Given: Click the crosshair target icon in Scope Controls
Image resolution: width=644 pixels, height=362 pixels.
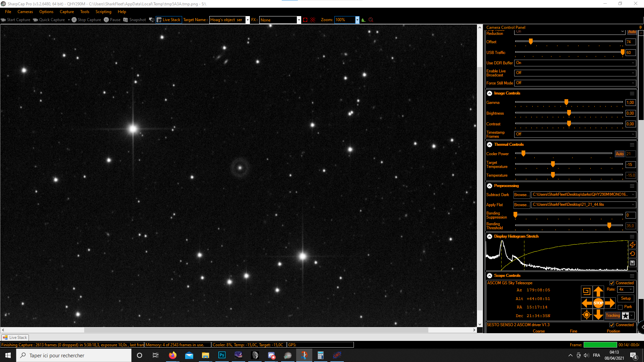Looking at the screenshot, I should (x=587, y=315).
